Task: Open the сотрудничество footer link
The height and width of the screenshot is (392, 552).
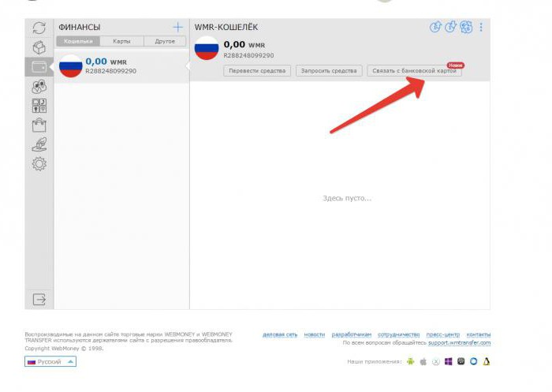Action: click(398, 334)
